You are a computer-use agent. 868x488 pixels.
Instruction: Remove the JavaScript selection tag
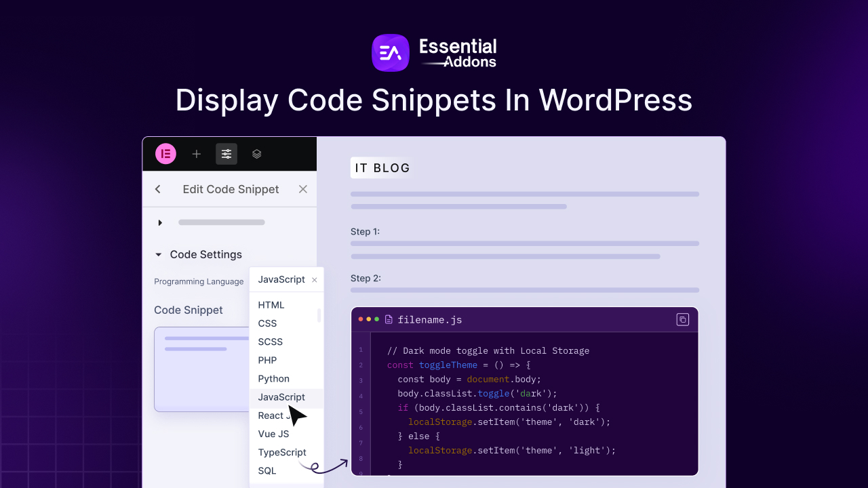pos(314,279)
